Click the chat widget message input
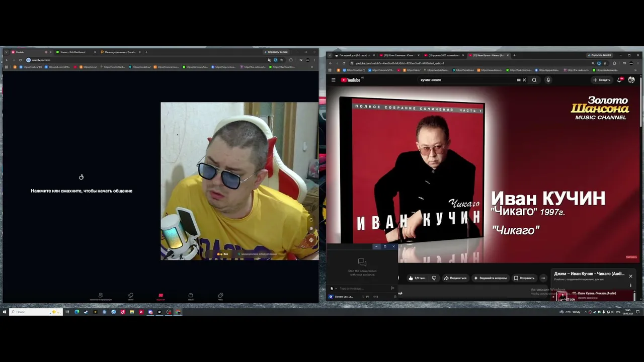The image size is (644, 362). [363, 289]
